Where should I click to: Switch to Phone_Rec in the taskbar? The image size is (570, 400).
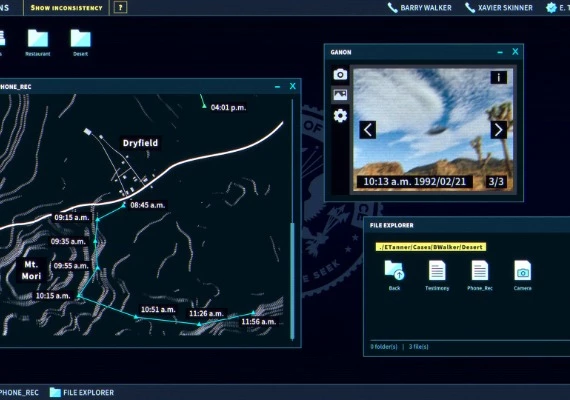click(x=19, y=393)
